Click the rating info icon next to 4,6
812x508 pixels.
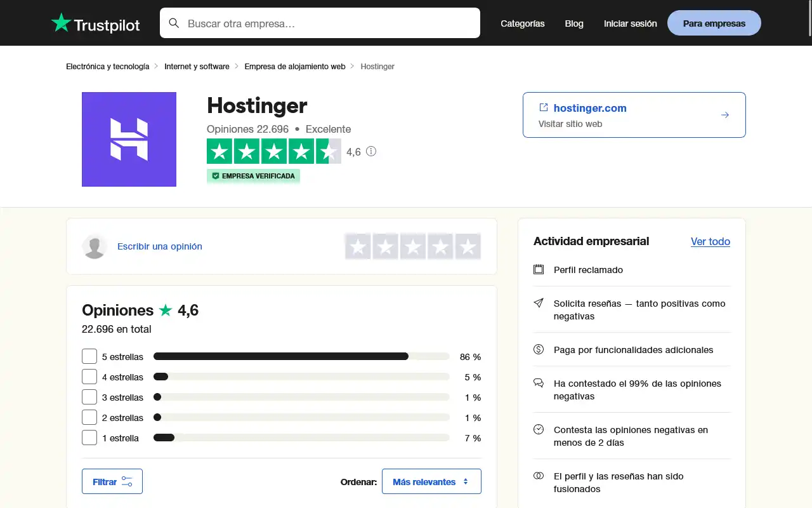(x=371, y=151)
